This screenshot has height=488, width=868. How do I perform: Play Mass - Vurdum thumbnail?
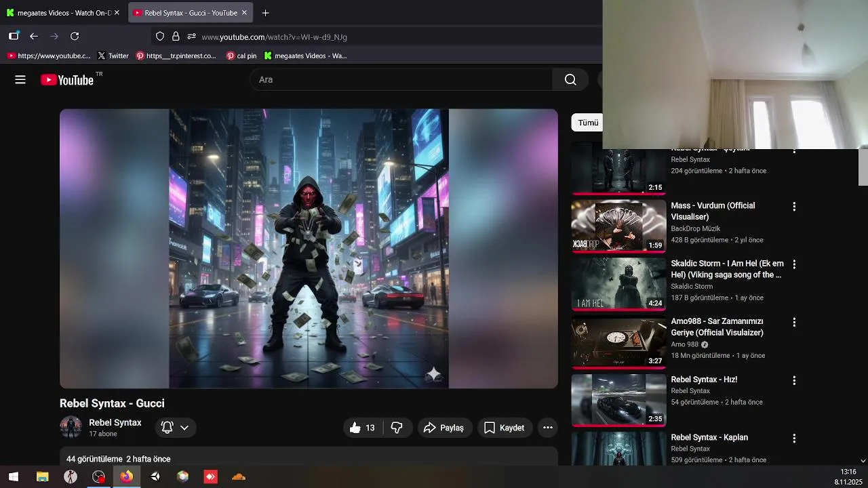(618, 226)
